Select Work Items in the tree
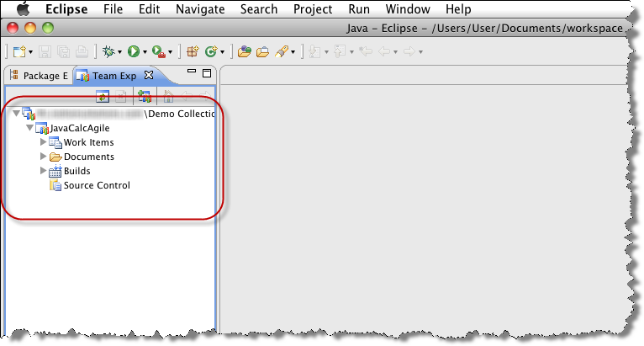The width and height of the screenshot is (644, 346). [82, 142]
